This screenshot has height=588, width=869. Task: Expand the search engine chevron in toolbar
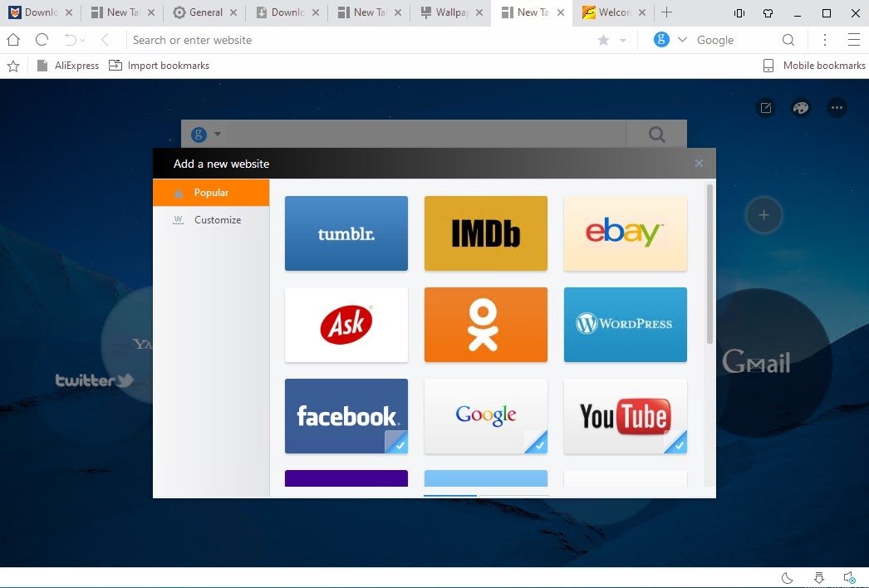pyautogui.click(x=683, y=40)
